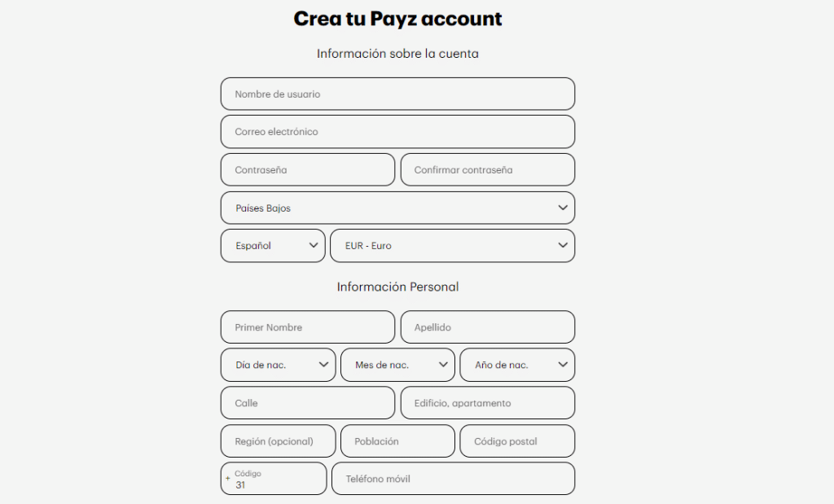Viewport: 834px width, 504px height.
Task: Click the "Código postal" field
Action: pos(517,440)
